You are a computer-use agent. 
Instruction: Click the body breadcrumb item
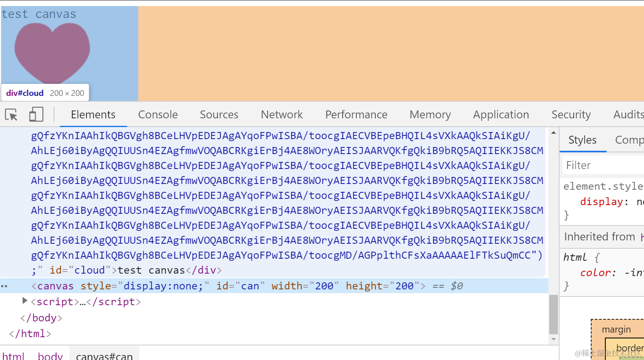pyautogui.click(x=50, y=355)
